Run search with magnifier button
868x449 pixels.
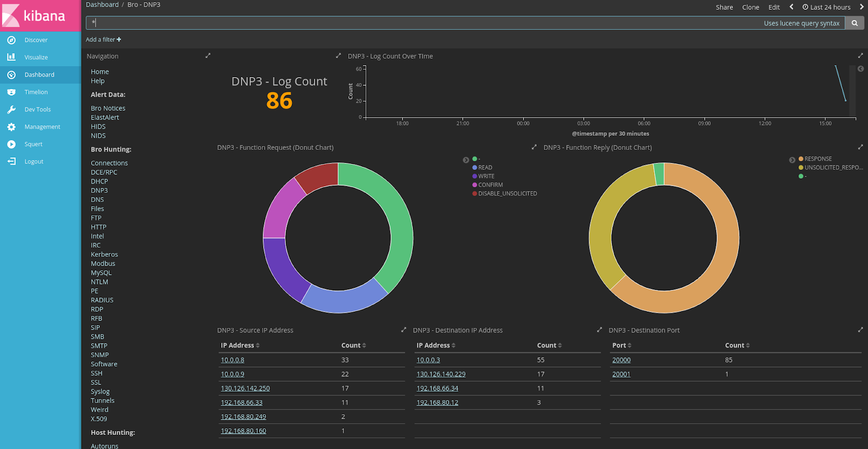(854, 23)
